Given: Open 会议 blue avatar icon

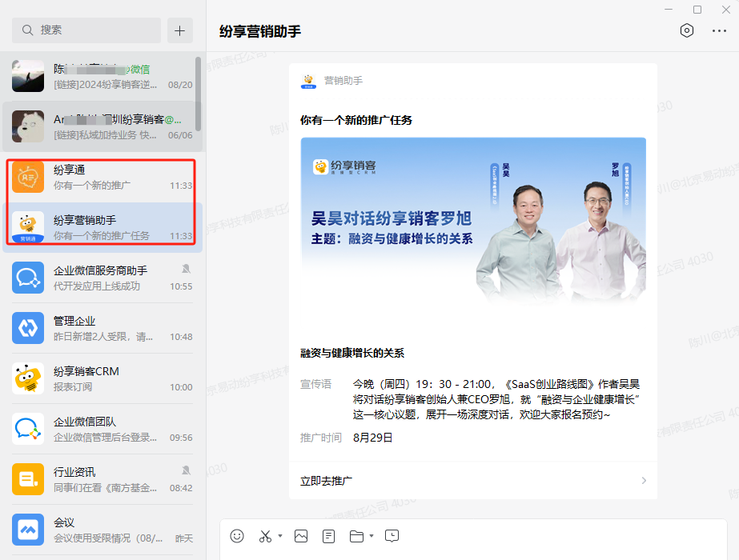Looking at the screenshot, I should (x=28, y=530).
